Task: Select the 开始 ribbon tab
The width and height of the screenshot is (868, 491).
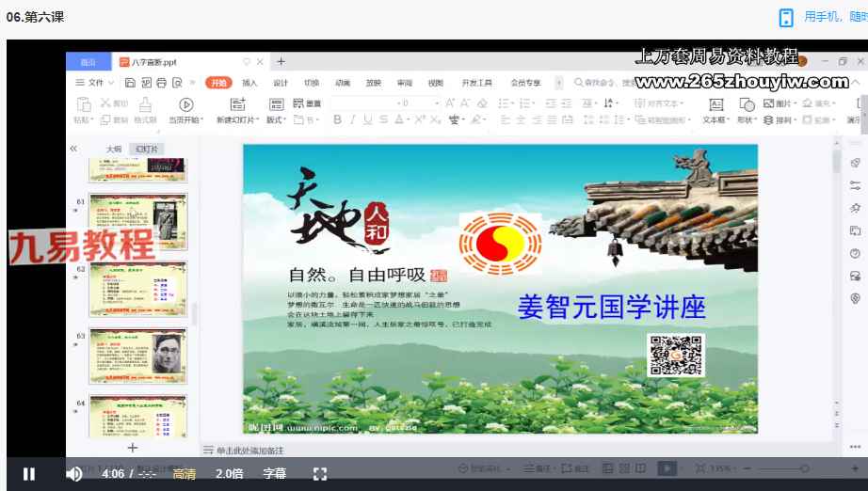Action: 218,83
